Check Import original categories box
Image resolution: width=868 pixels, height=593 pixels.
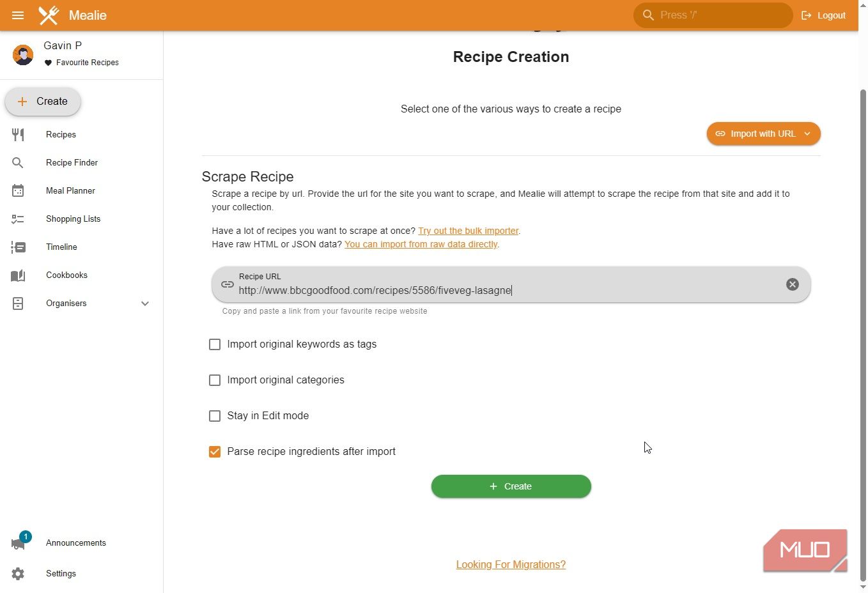215,380
